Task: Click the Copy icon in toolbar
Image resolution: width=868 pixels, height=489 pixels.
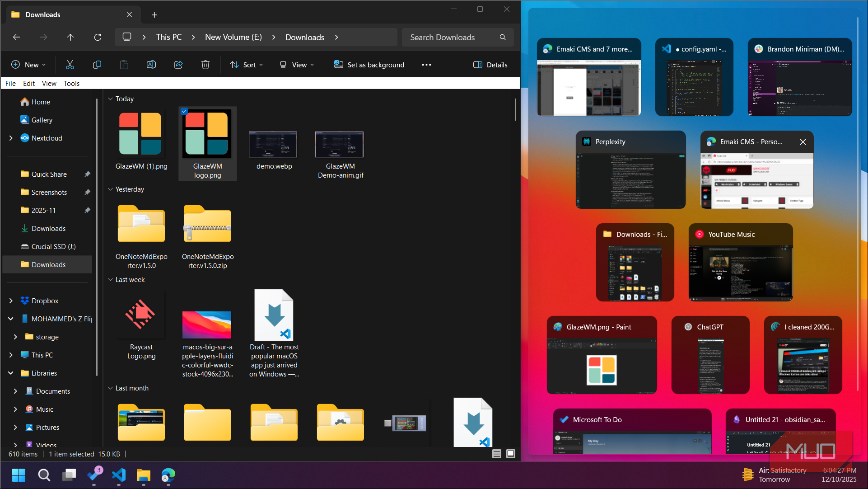Action: (x=97, y=65)
